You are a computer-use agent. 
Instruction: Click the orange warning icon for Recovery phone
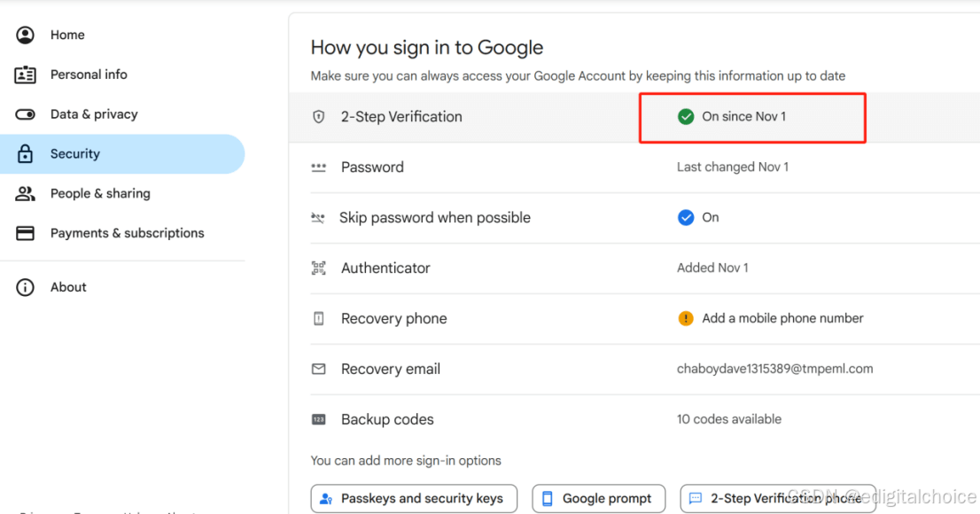(x=686, y=318)
